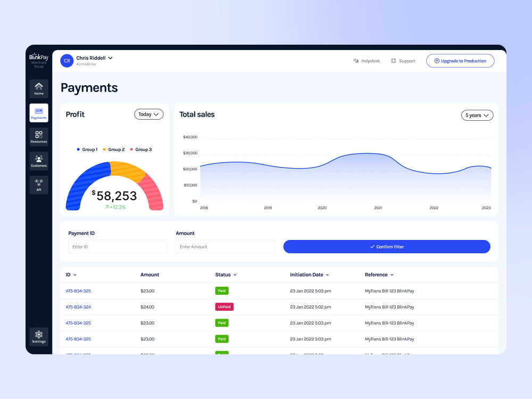Click the Enter ID input field

point(118,247)
